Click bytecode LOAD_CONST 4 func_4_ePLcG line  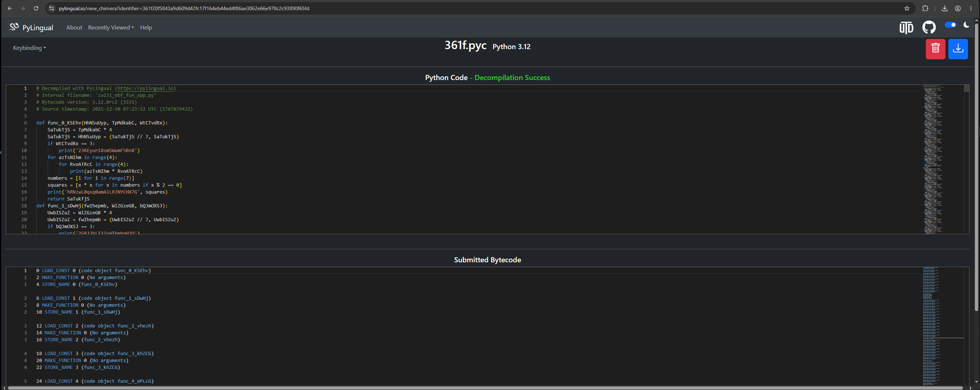click(x=95, y=381)
